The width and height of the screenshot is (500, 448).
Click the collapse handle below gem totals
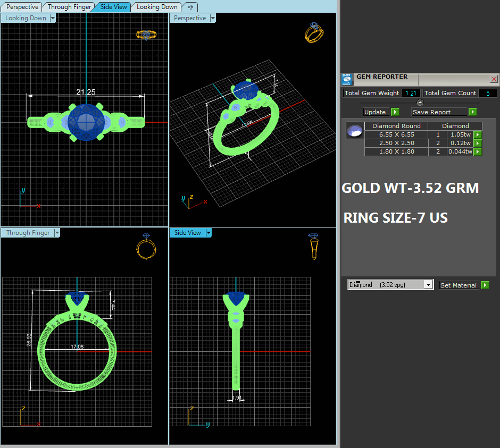click(420, 103)
